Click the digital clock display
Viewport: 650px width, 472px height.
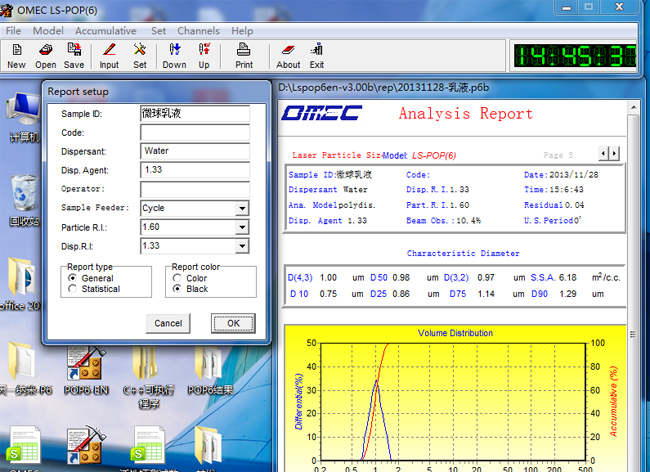click(x=575, y=56)
